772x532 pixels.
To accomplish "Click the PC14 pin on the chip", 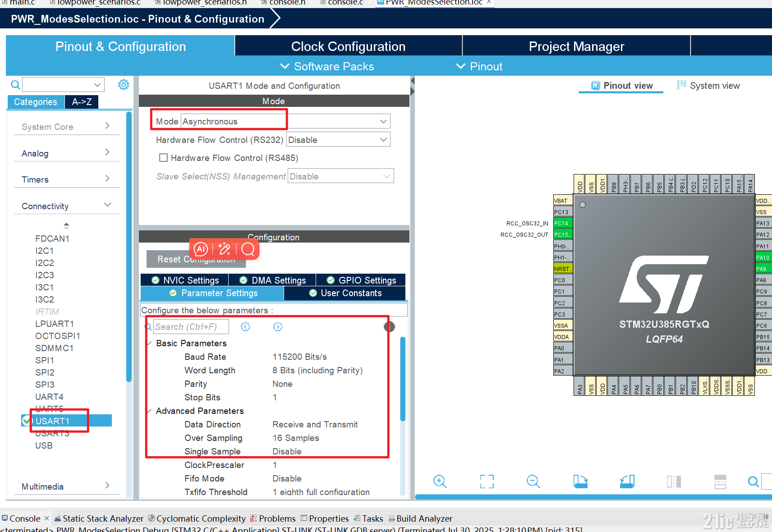I will (x=563, y=223).
